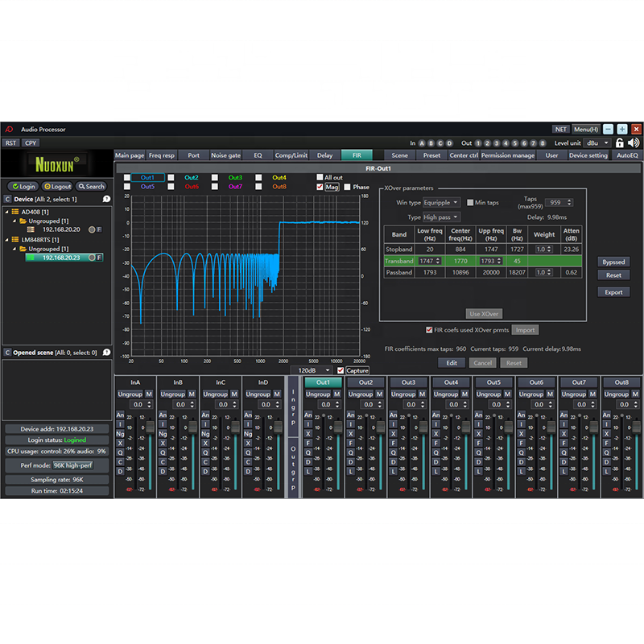The height and width of the screenshot is (644, 644).
Task: Click the Out1 limiter L button
Action: [x=308, y=472]
